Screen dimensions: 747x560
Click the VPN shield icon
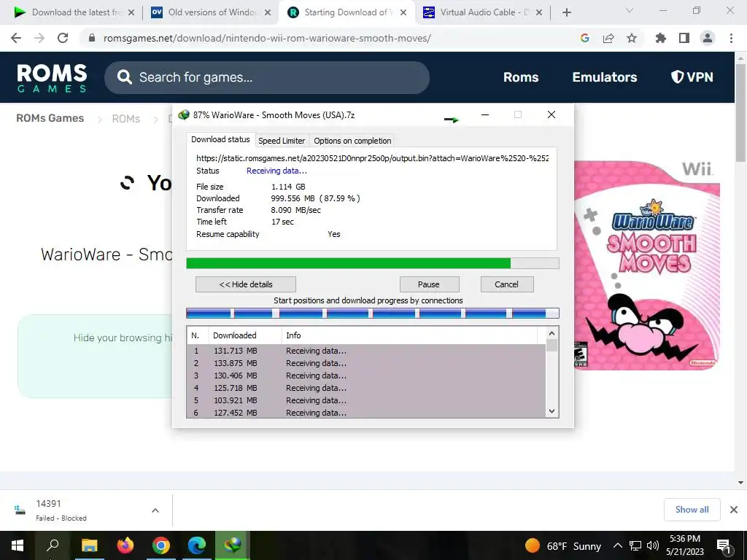pos(677,77)
